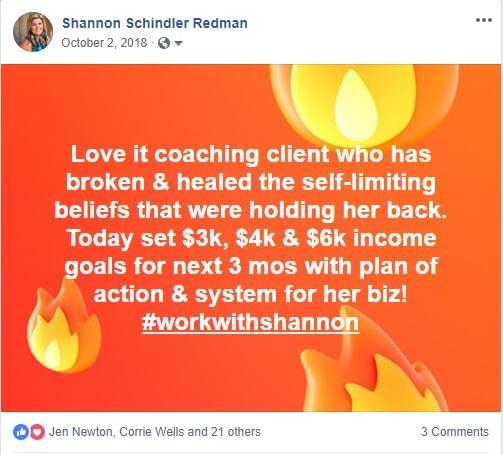The width and height of the screenshot is (503, 455).
Task: Open Jen Newton's name in reactions
Action: coord(81,432)
